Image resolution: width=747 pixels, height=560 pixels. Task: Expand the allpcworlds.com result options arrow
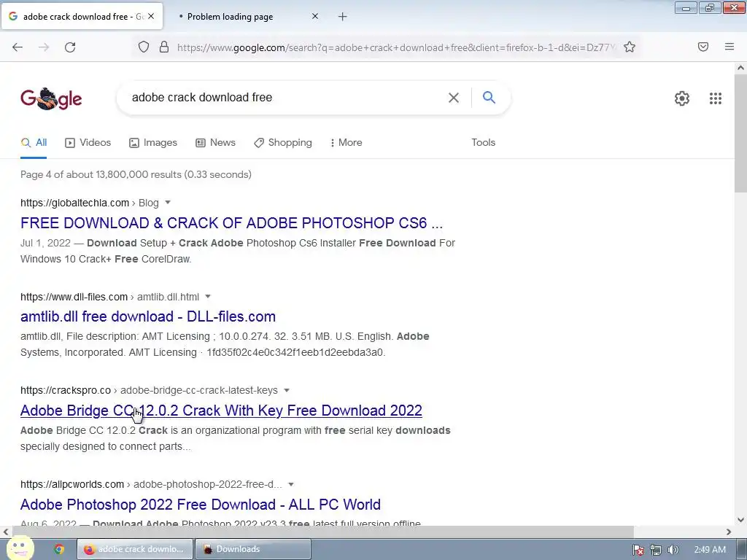(290, 484)
